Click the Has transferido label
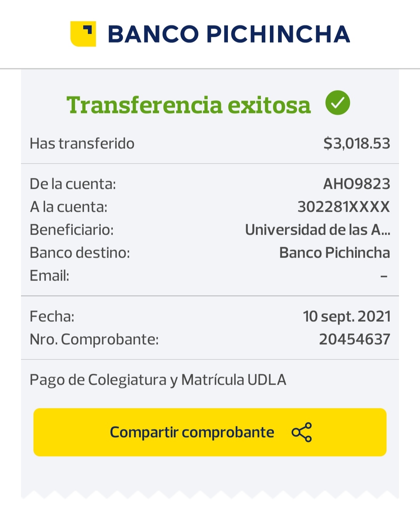 82,143
